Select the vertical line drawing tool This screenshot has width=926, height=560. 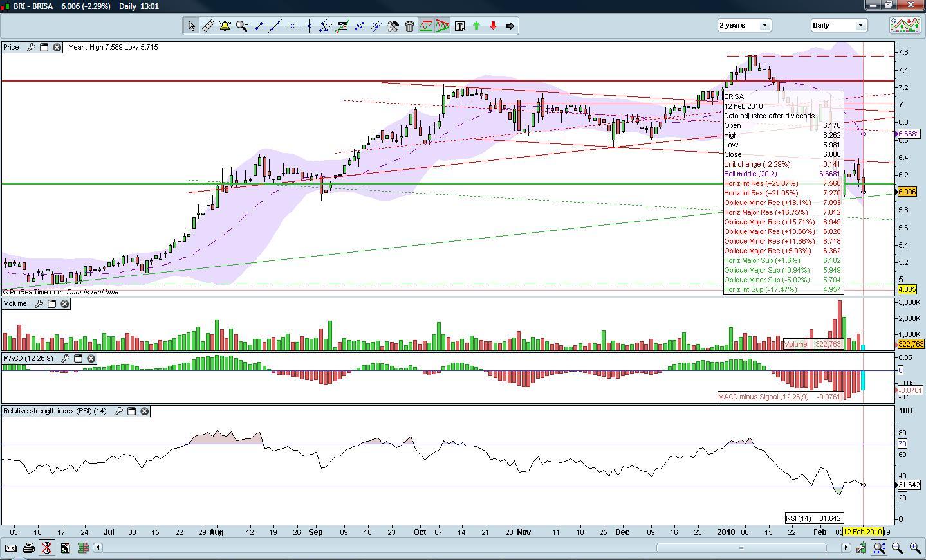click(309, 26)
